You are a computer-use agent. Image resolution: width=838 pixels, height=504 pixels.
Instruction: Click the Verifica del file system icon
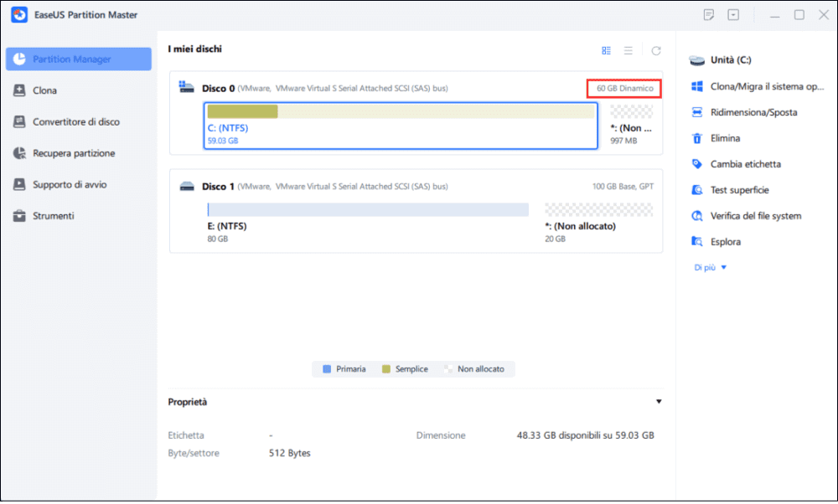coord(697,216)
